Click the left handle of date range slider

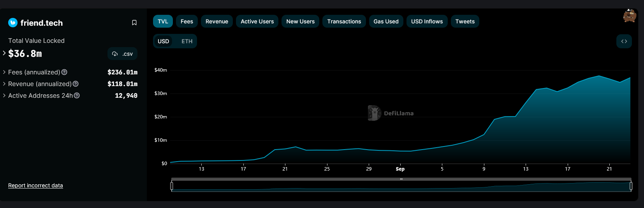[x=172, y=186]
